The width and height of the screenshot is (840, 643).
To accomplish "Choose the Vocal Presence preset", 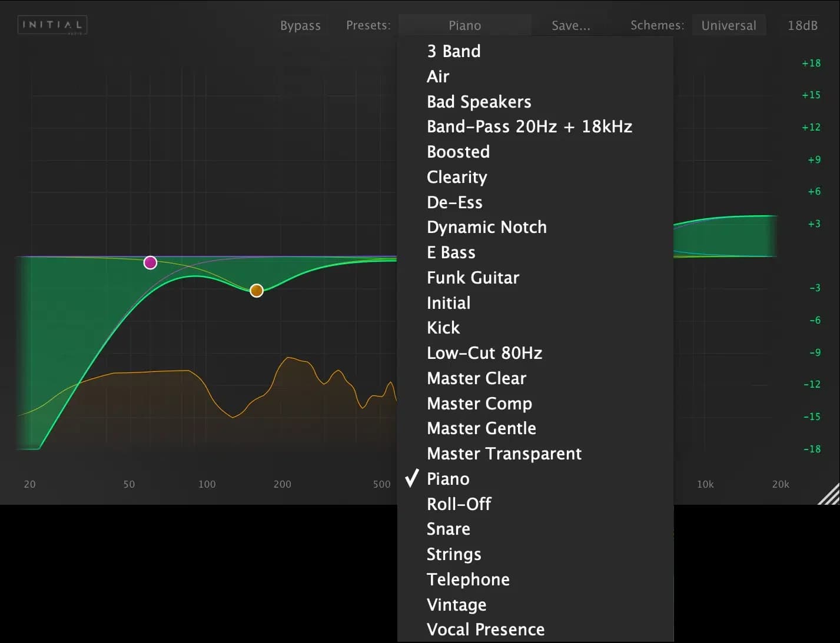I will [x=485, y=629].
